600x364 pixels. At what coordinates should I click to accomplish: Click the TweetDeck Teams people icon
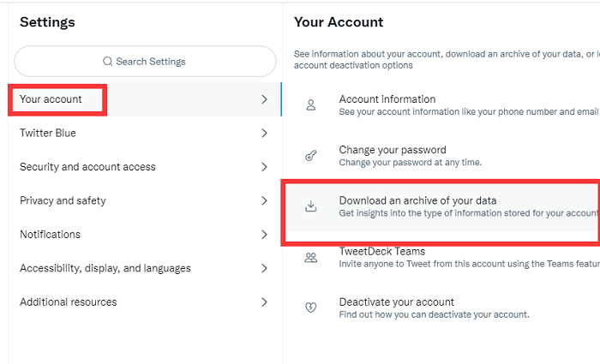pos(311,257)
